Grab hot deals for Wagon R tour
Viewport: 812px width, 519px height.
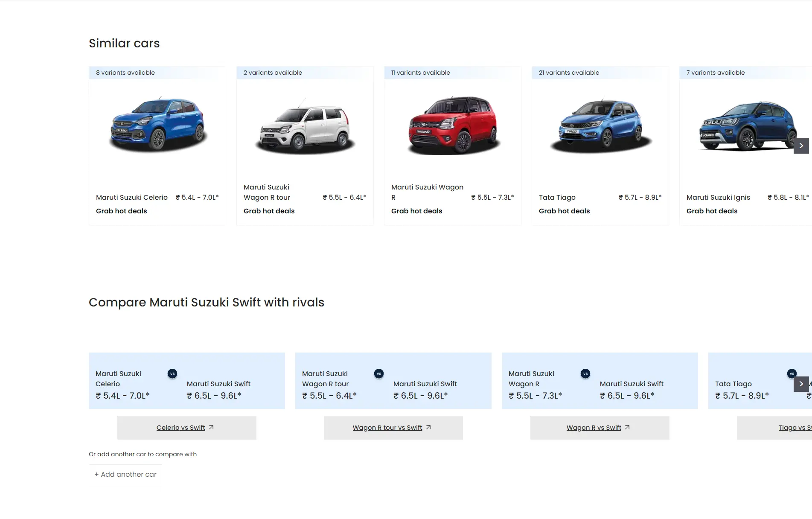point(269,211)
